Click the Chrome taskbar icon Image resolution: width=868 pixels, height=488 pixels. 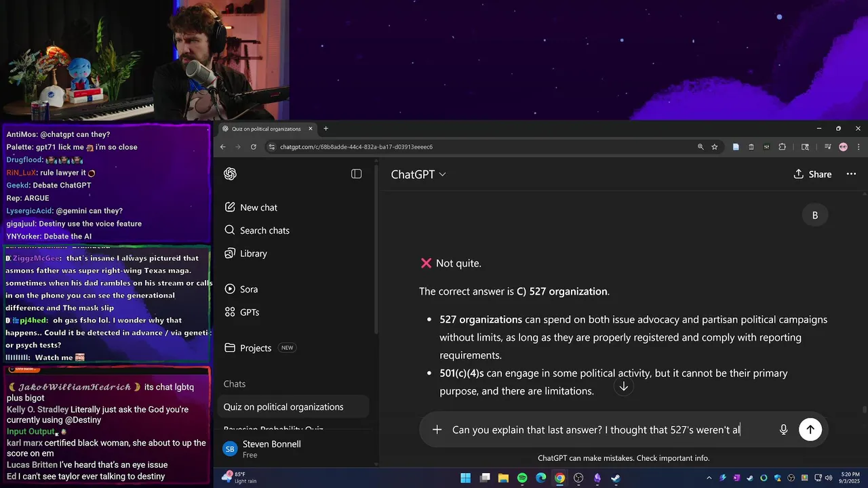559,478
